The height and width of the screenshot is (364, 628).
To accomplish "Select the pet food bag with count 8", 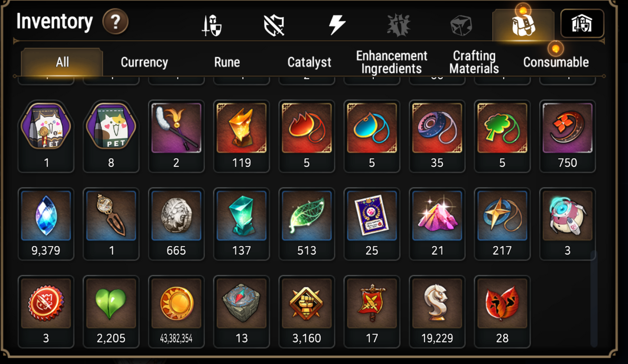I will pyautogui.click(x=111, y=136).
